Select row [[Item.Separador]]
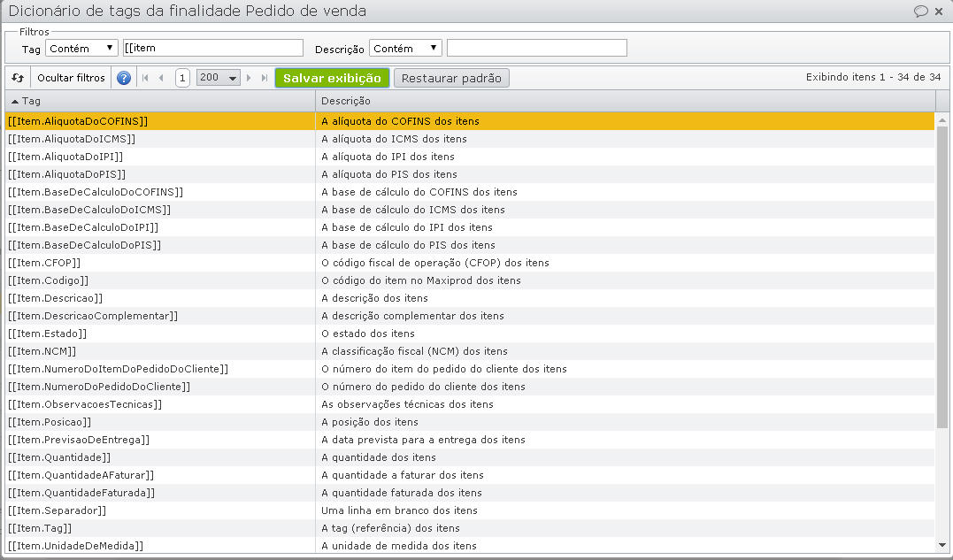This screenshot has height=560, width=953. 470,510
